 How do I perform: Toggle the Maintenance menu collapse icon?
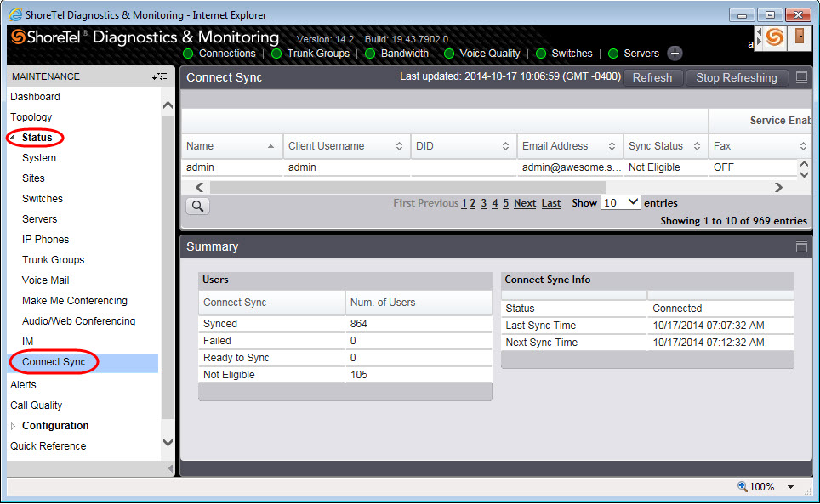tap(160, 76)
